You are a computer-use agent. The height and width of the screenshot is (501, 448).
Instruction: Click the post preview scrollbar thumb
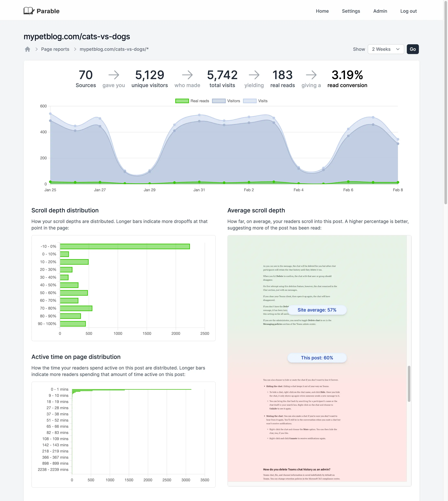409,384
